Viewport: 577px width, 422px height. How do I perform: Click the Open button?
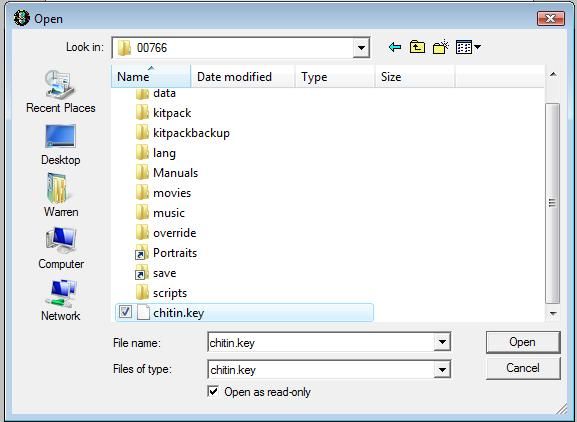click(x=523, y=342)
